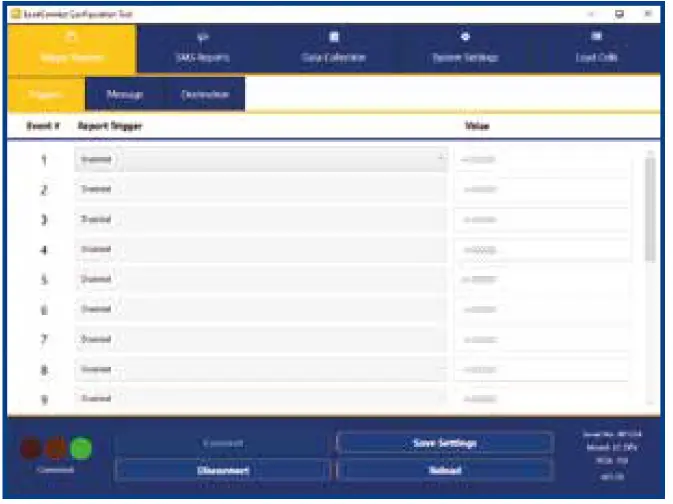Open the System Settings gear icon

[x=465, y=37]
